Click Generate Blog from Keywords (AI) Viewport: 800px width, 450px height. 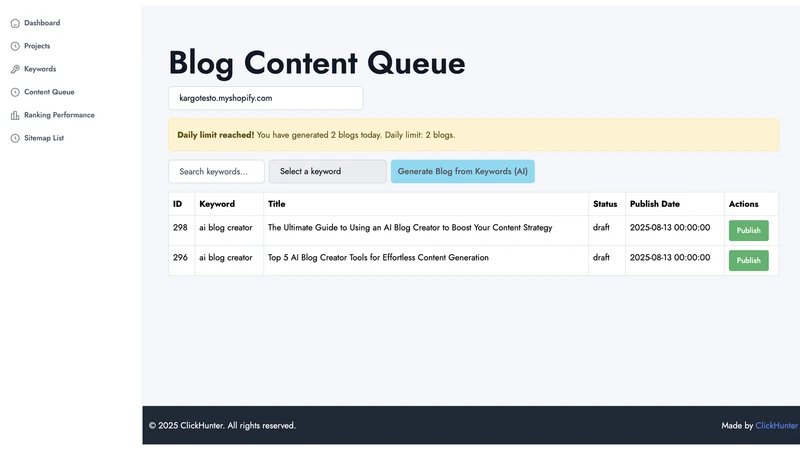(x=463, y=171)
